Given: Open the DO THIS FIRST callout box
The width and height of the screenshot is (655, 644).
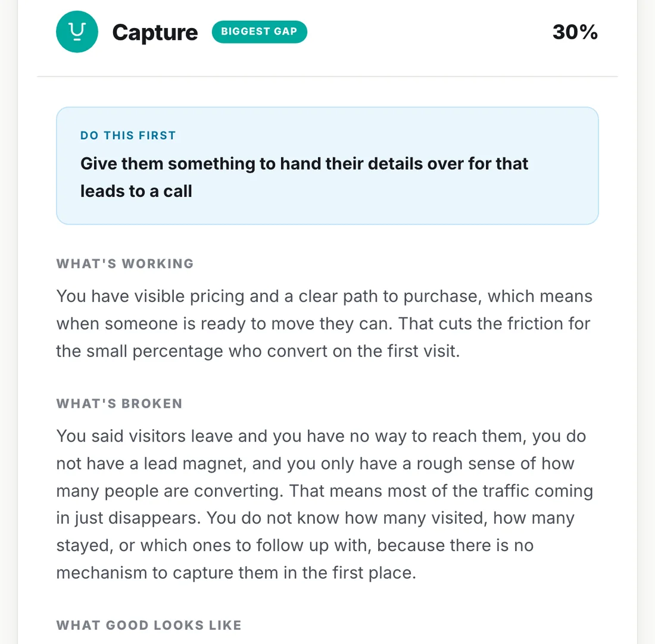Looking at the screenshot, I should pyautogui.click(x=327, y=166).
